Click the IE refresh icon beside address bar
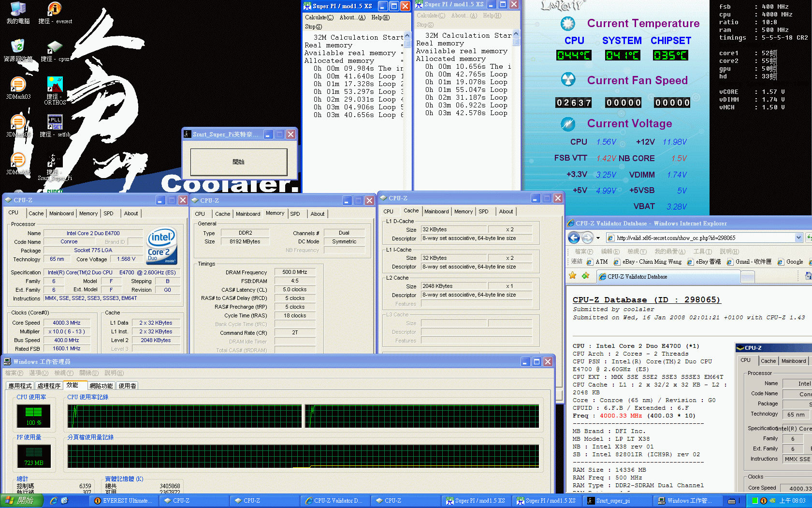This screenshot has width=812, height=508. pos(809,238)
